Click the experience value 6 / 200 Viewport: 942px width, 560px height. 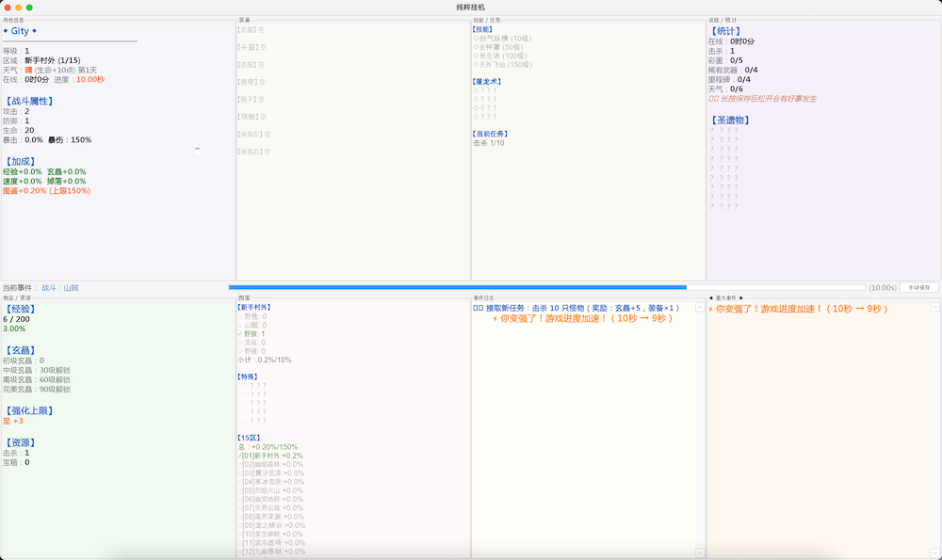16,319
